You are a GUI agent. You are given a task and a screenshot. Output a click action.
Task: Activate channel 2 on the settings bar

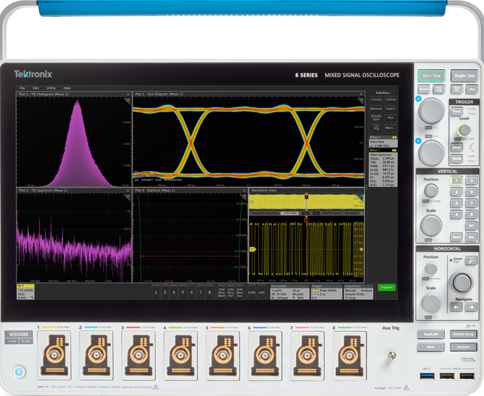coord(156,292)
